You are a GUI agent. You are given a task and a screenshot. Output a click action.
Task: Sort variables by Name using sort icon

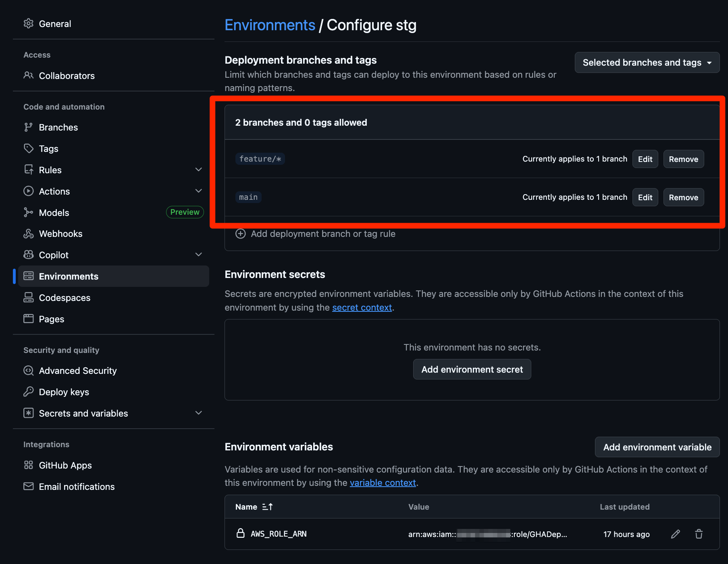click(267, 507)
